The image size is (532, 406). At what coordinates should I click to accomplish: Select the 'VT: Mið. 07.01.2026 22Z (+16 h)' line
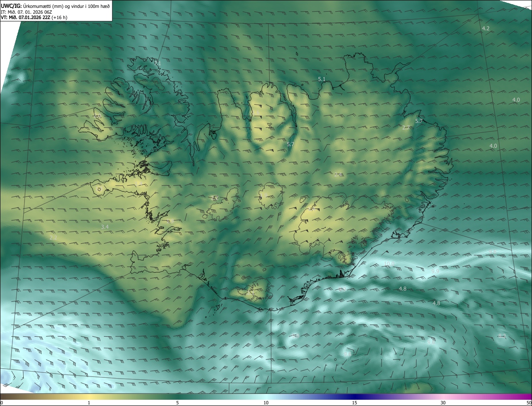coord(34,17)
